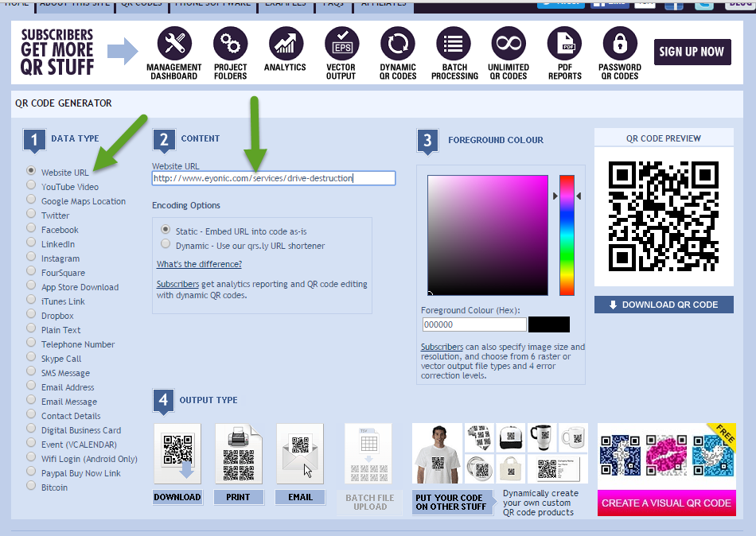This screenshot has height=536, width=756.
Task: Choose the Bitcoin data type
Action: [x=31, y=485]
